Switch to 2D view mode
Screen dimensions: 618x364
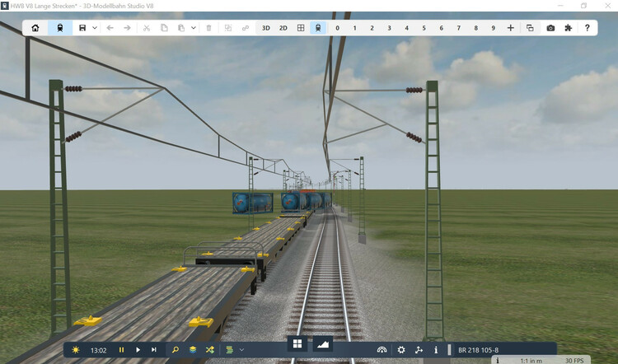point(283,28)
